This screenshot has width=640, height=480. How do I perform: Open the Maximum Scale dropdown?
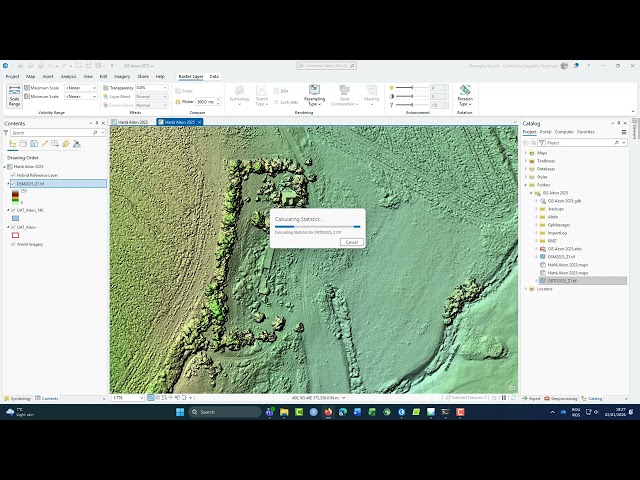[94, 88]
